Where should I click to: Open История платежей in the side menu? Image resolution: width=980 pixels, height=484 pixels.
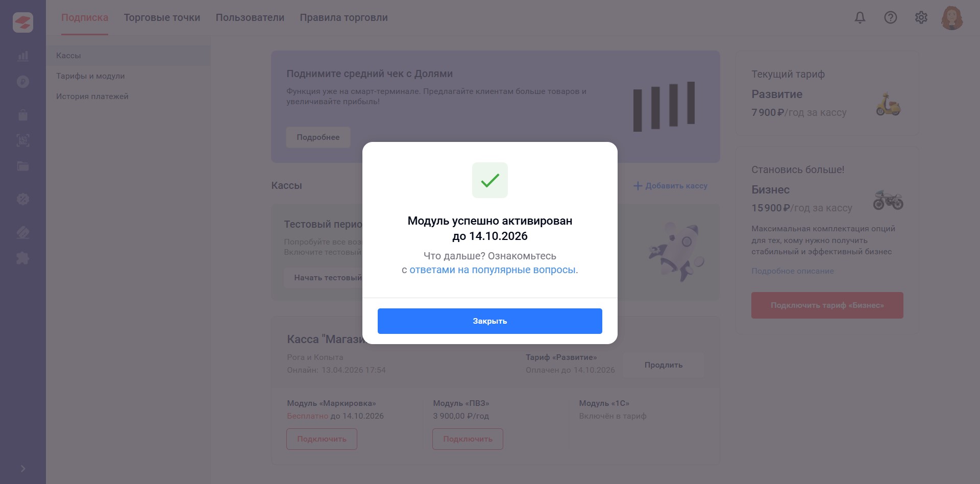(x=92, y=96)
